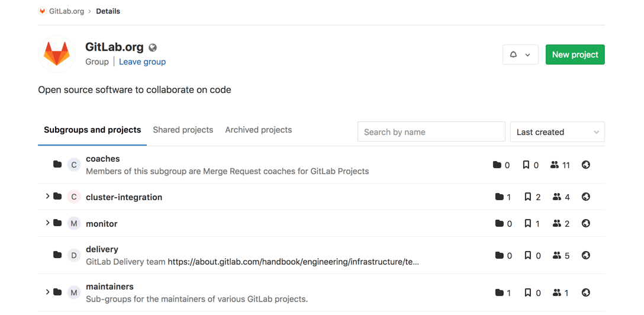Viewport: 644px width, 315px height.
Task: Click the GitLab fox logo avatar
Action: pyautogui.click(x=57, y=54)
